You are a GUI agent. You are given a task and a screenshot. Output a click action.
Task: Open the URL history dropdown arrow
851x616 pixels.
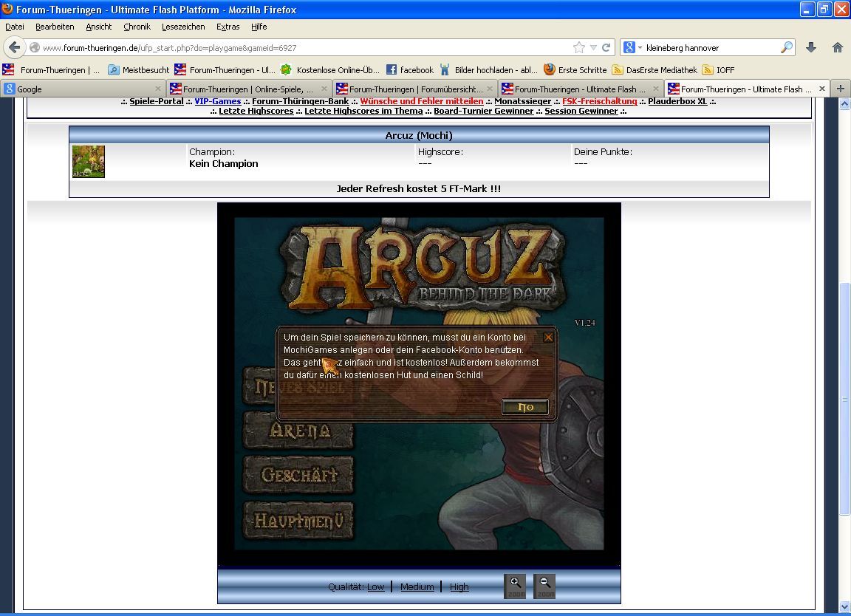pyautogui.click(x=593, y=48)
